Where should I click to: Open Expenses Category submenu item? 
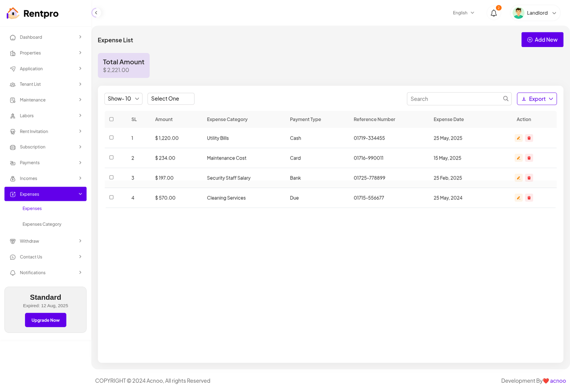pos(42,224)
